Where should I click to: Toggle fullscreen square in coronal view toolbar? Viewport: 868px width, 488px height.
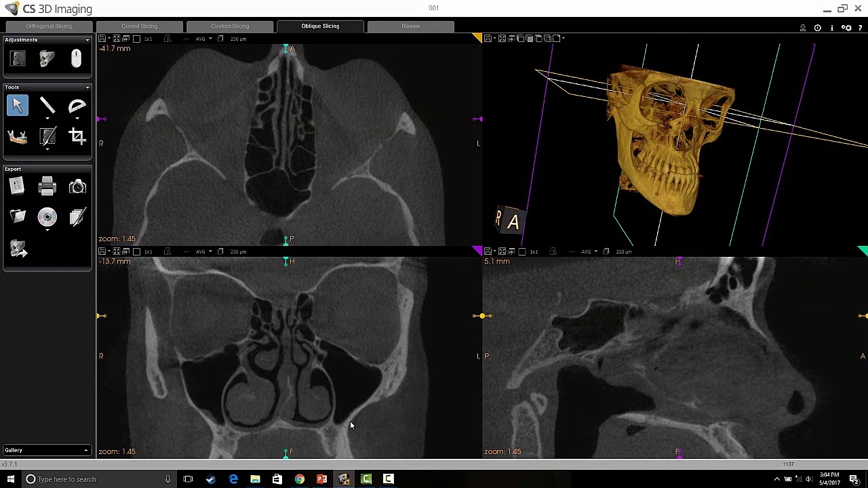pyautogui.click(x=136, y=251)
